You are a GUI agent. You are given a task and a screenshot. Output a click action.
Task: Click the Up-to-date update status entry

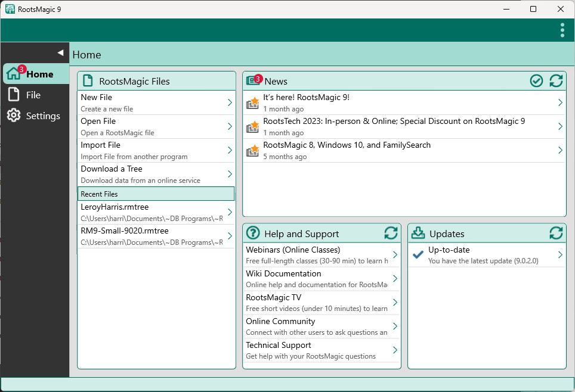click(483, 255)
